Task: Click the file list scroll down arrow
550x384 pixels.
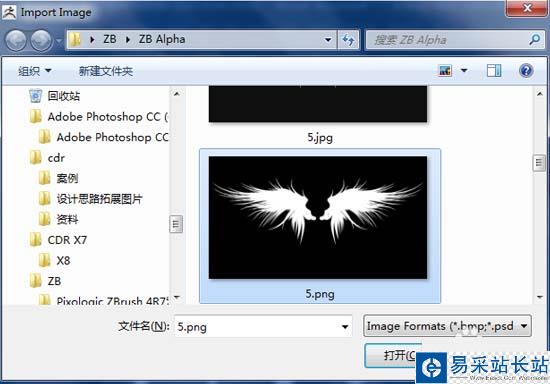Action: click(x=540, y=298)
